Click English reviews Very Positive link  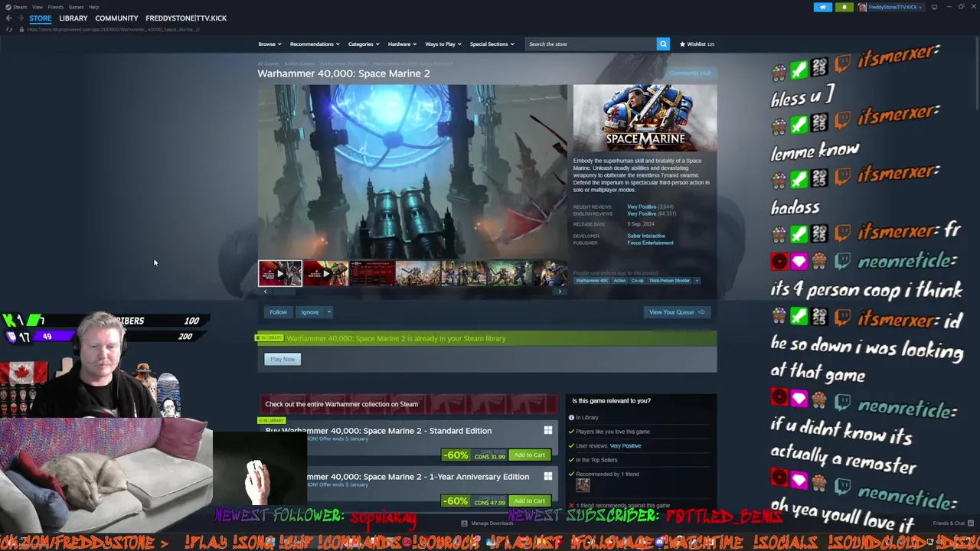coord(642,214)
